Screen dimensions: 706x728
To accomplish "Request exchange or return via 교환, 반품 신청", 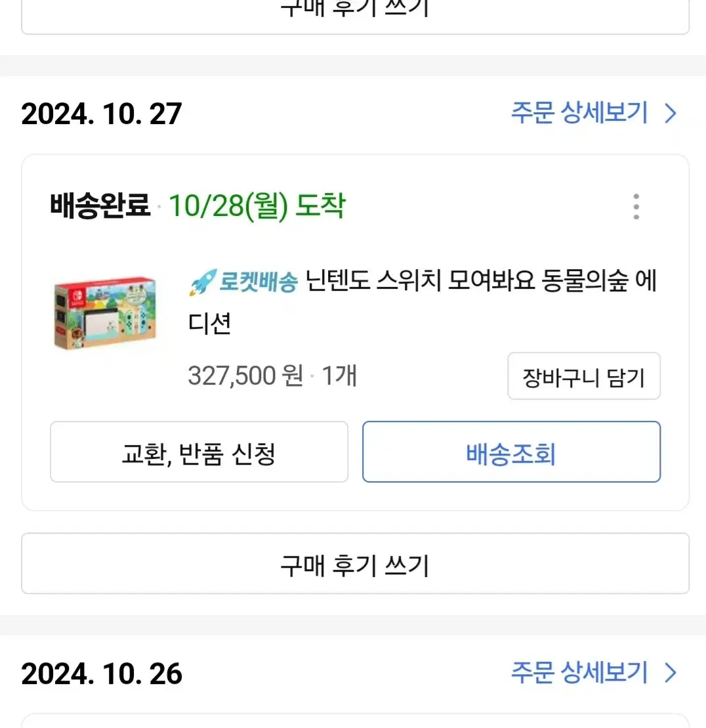I will pyautogui.click(x=199, y=452).
